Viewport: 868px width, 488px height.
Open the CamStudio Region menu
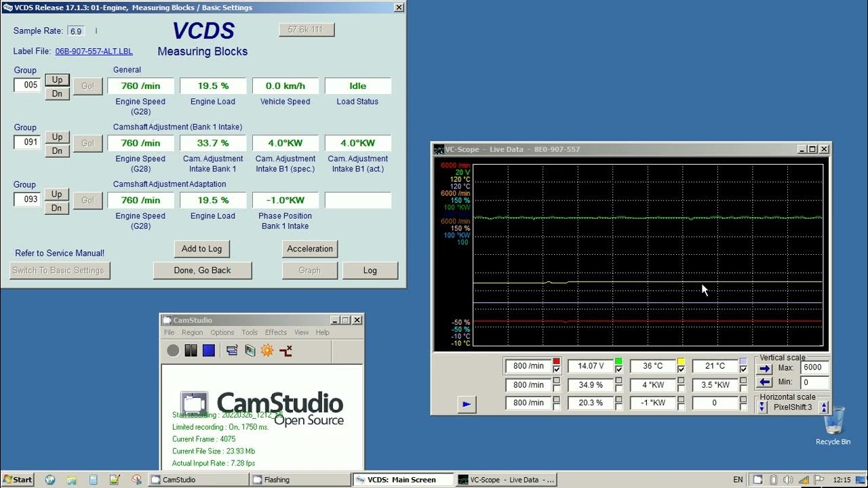192,332
